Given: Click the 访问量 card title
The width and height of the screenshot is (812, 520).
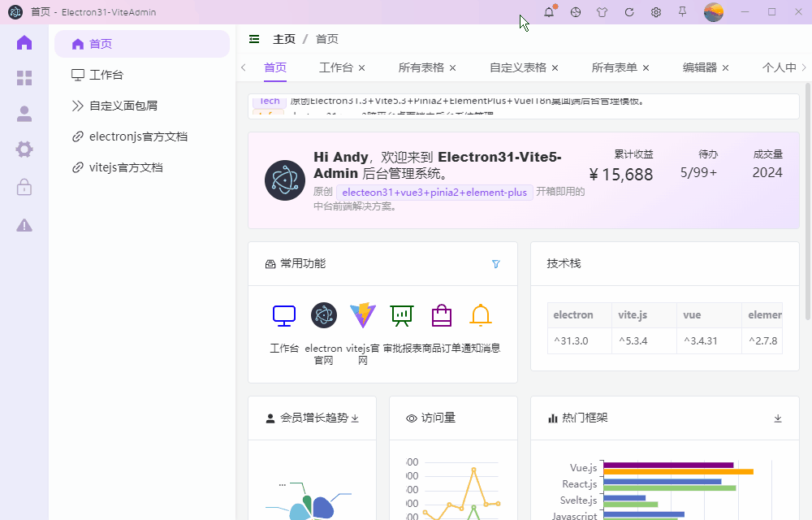Looking at the screenshot, I should tap(438, 418).
